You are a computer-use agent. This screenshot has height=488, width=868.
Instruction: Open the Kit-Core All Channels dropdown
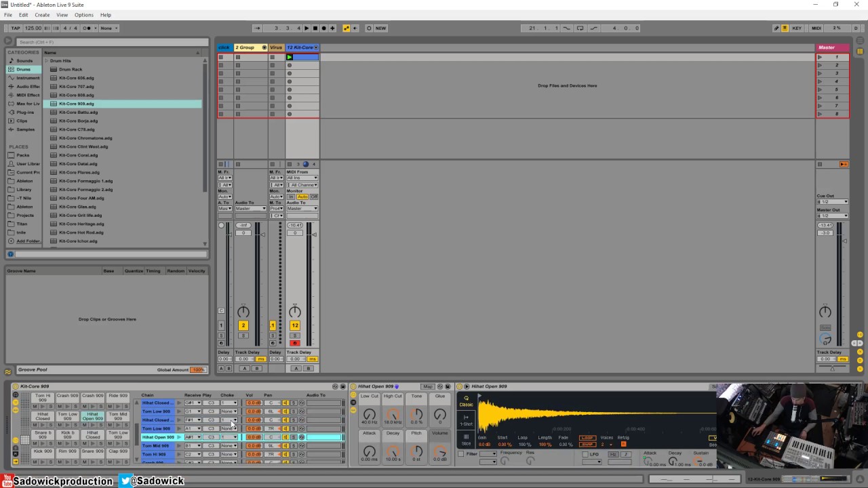(x=302, y=185)
